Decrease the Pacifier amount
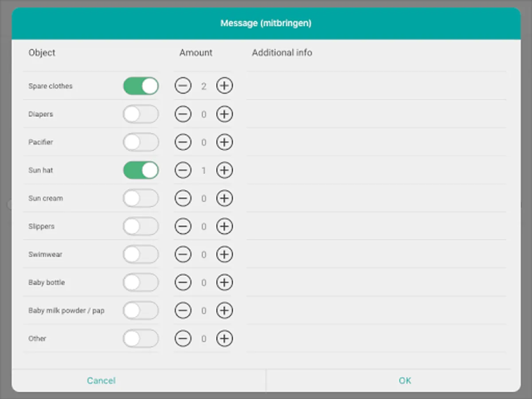 pyautogui.click(x=183, y=142)
